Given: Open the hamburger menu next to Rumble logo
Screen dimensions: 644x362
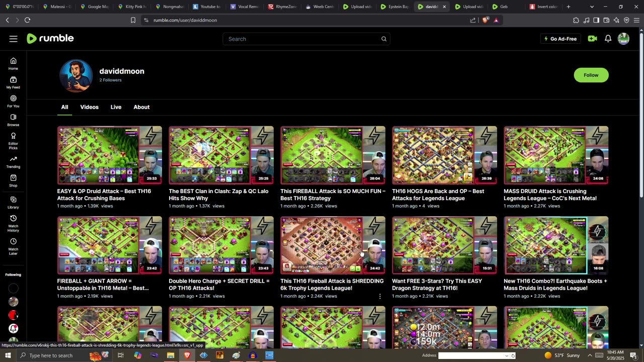Looking at the screenshot, I should 14,39.
